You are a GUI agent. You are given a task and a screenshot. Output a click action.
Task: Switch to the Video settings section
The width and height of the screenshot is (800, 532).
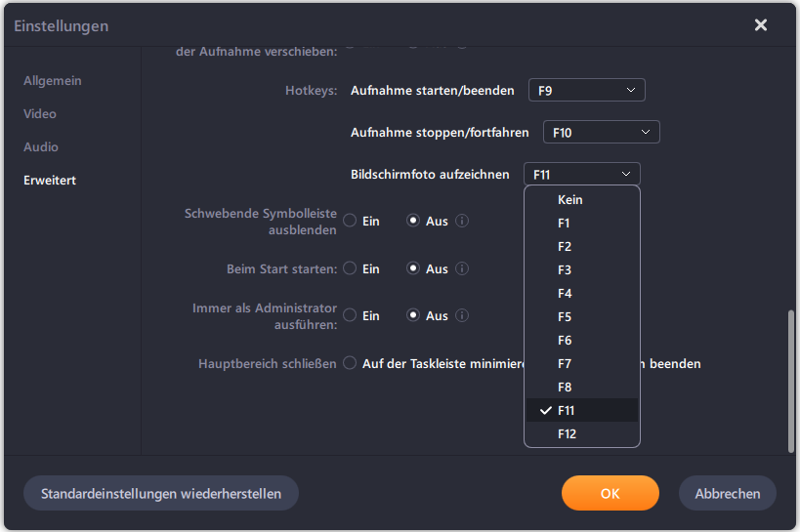click(40, 114)
